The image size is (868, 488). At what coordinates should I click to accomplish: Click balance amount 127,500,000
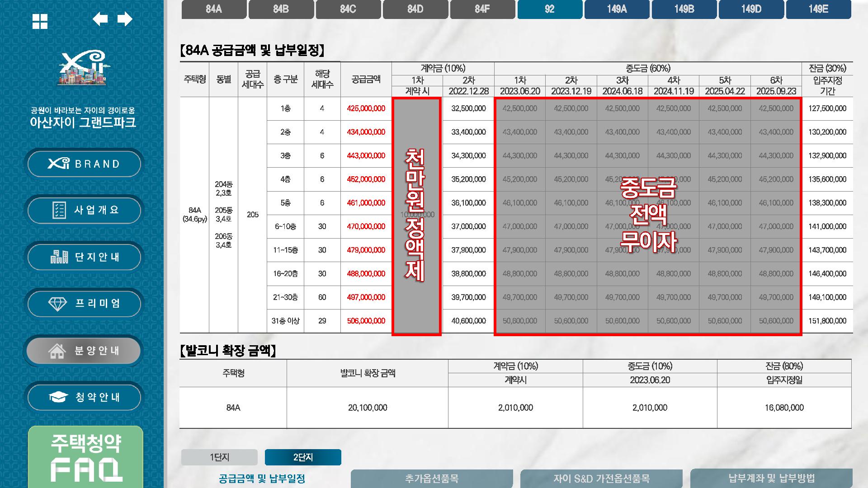pyautogui.click(x=827, y=108)
